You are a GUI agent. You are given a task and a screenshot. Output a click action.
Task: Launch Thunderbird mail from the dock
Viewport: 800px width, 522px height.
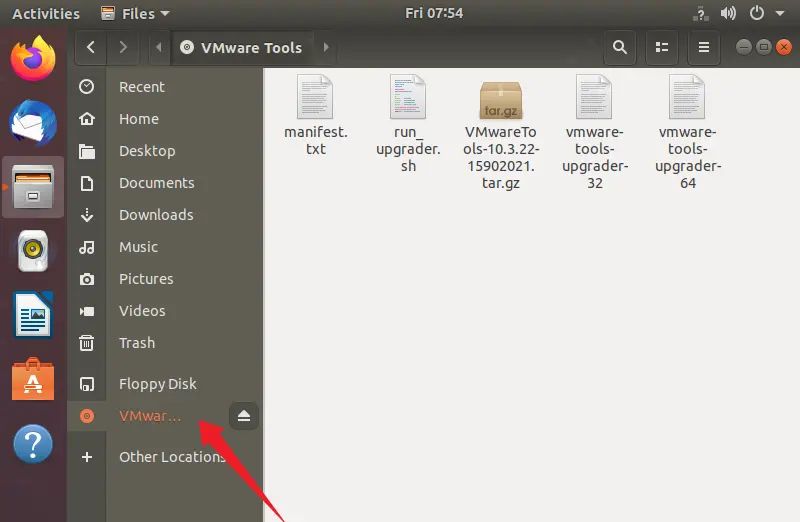point(33,123)
